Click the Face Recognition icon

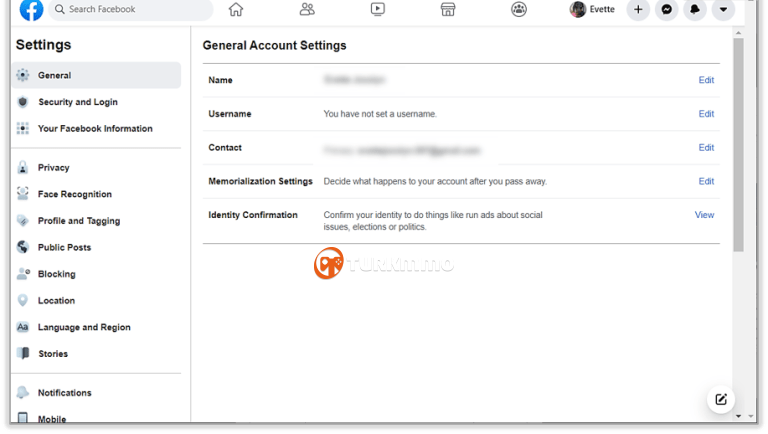point(23,194)
